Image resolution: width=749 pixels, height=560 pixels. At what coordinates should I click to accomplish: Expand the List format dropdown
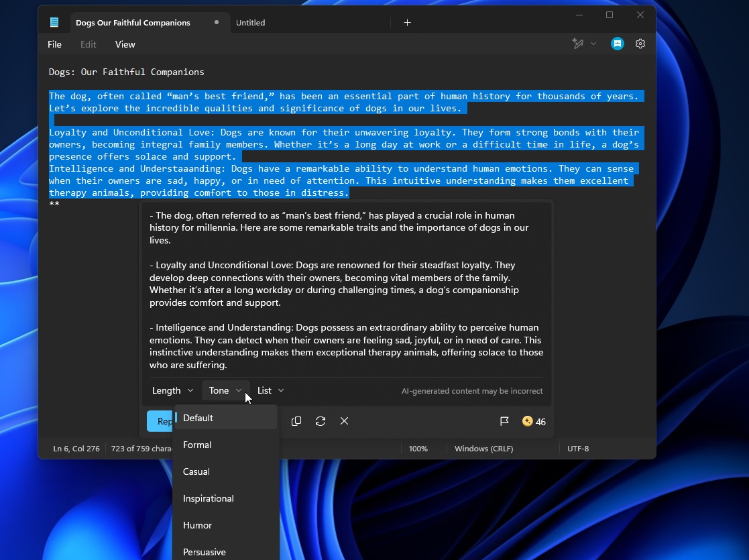click(270, 390)
